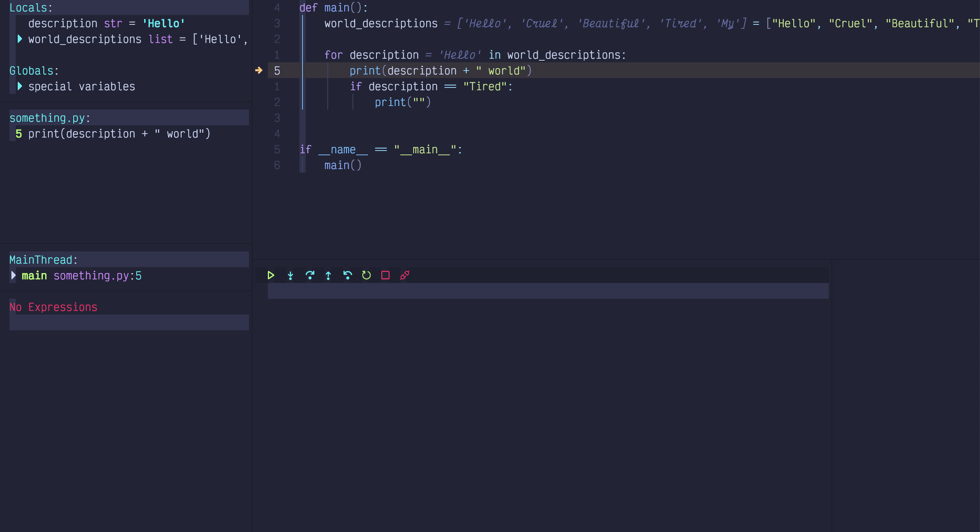Click the step over icon
This screenshot has width=980, height=532.
click(310, 275)
